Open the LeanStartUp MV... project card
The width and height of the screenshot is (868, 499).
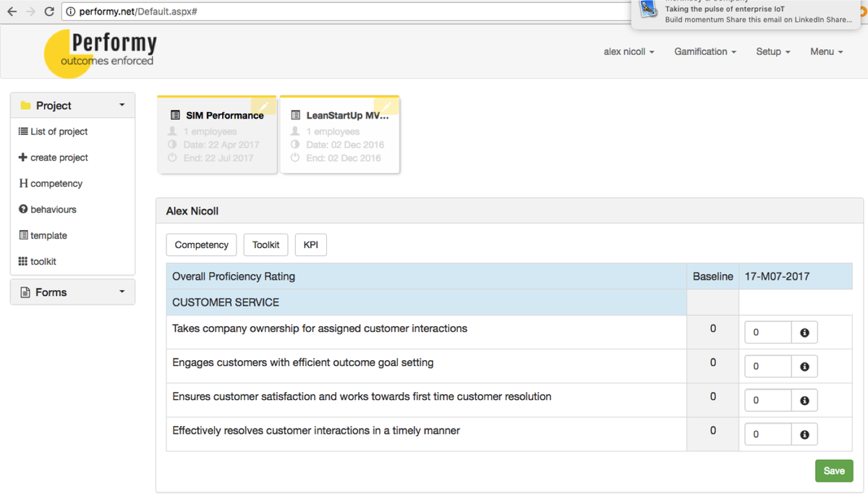click(340, 135)
